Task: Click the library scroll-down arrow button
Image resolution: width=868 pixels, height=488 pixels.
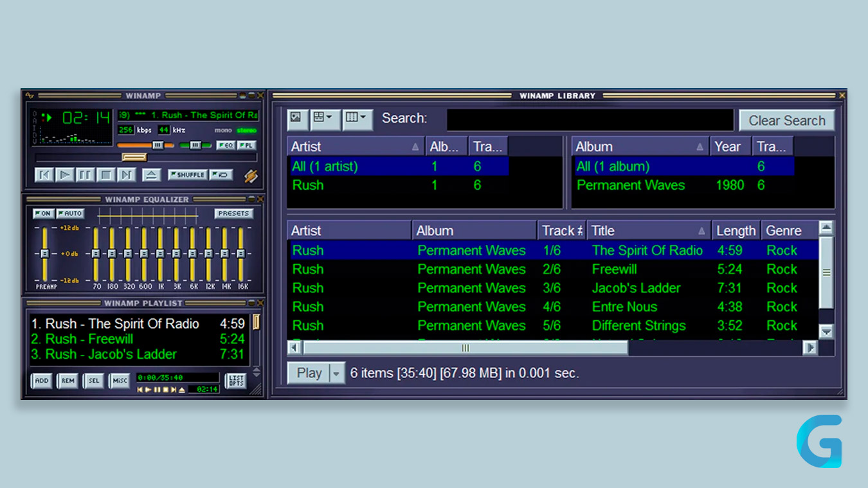Action: [x=826, y=332]
